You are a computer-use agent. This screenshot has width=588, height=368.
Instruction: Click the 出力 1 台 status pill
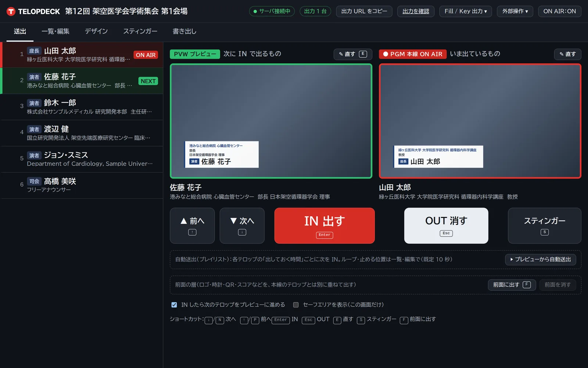point(315,11)
